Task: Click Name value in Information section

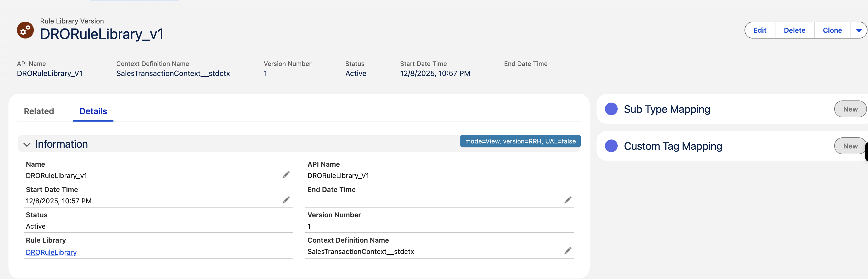Action: pyautogui.click(x=56, y=176)
